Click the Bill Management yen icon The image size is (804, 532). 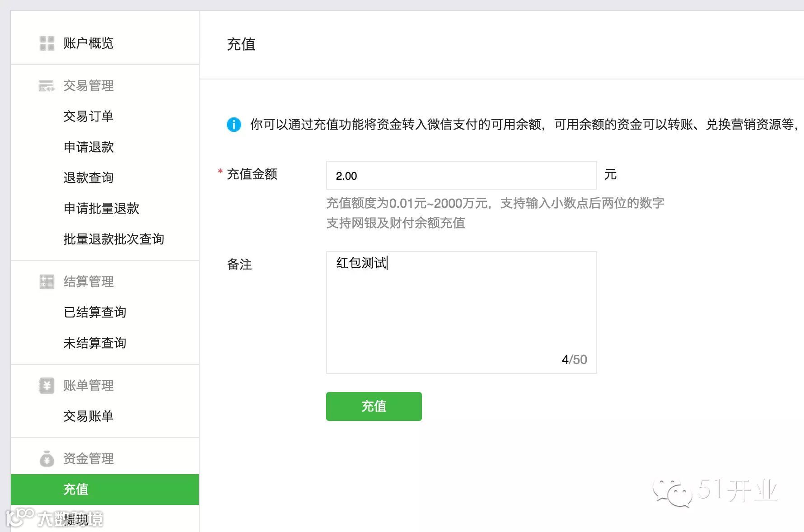[47, 386]
